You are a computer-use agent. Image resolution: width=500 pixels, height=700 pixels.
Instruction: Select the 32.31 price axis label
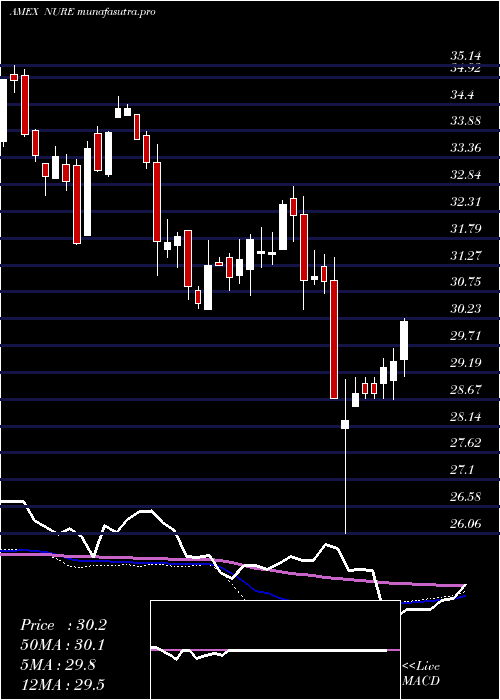click(x=466, y=201)
